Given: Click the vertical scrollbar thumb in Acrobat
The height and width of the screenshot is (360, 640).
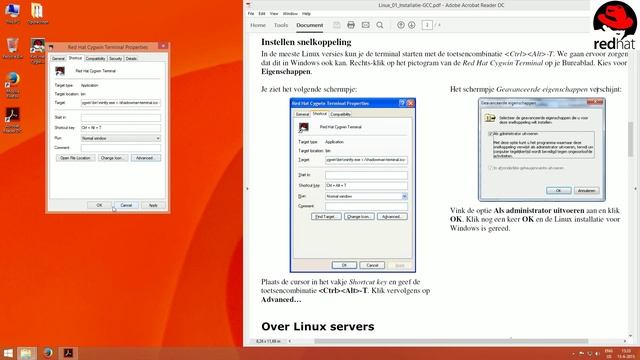Looking at the screenshot, I should click(x=631, y=139).
